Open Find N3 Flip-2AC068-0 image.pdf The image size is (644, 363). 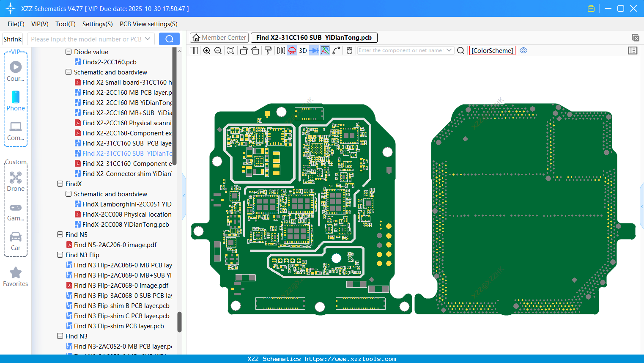[x=117, y=286]
